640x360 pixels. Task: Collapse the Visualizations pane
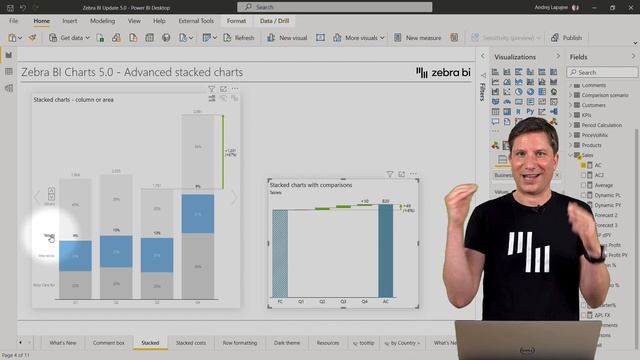558,56
